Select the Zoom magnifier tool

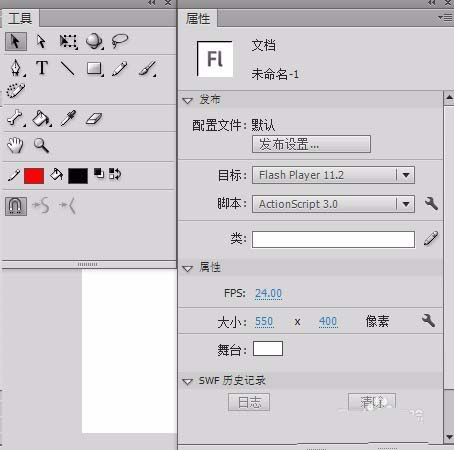(x=41, y=145)
